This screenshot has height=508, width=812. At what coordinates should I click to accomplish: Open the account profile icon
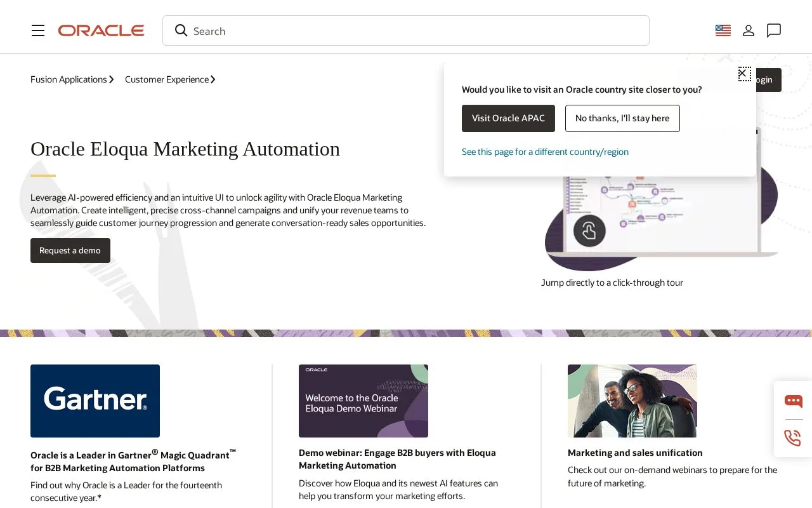click(x=749, y=30)
